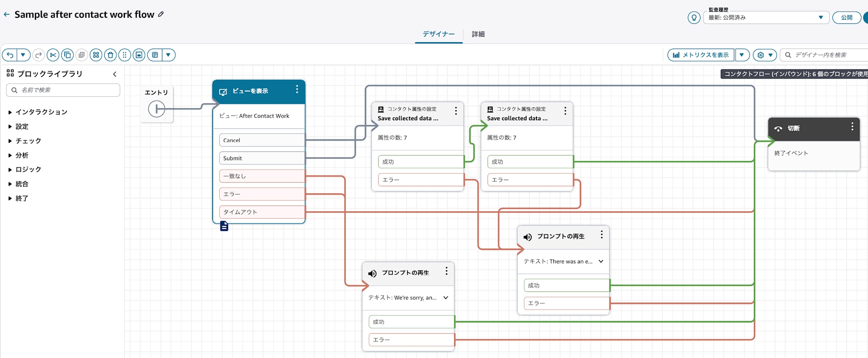Select the タイムアウト branch on the view block
868x358 pixels.
262,212
